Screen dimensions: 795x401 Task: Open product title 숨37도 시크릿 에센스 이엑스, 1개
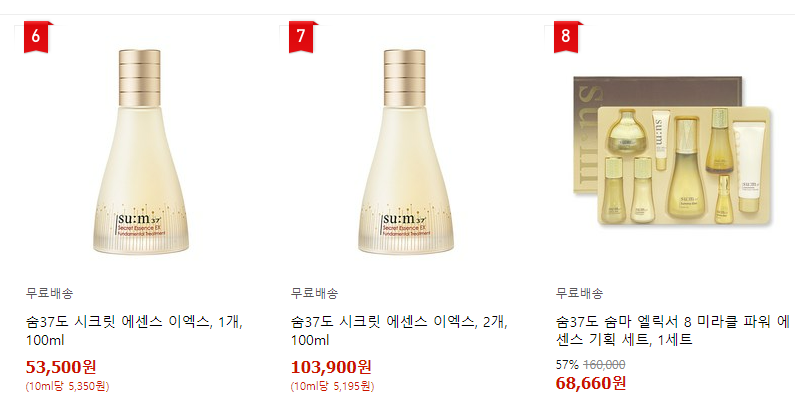click(x=134, y=331)
